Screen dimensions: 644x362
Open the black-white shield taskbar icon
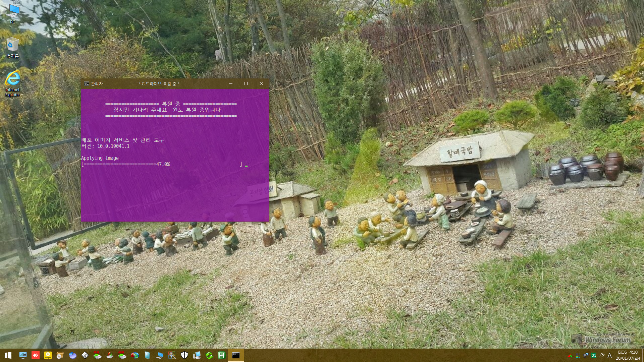tap(184, 355)
